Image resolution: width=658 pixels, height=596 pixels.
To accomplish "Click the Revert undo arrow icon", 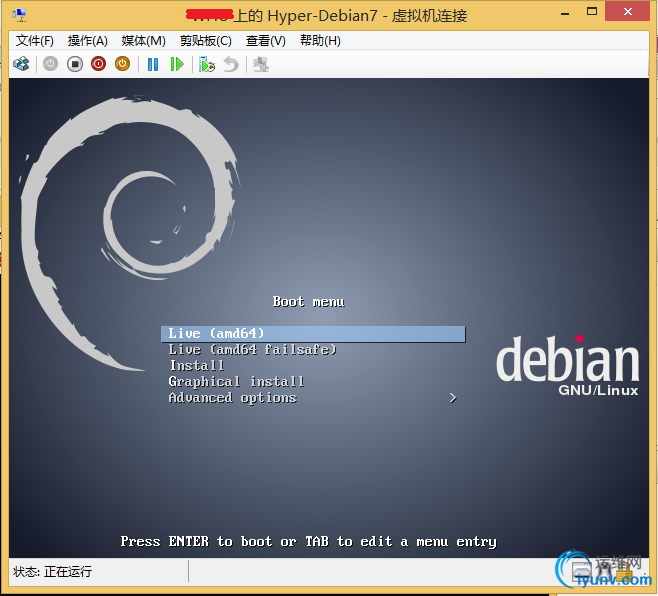I will click(231, 65).
